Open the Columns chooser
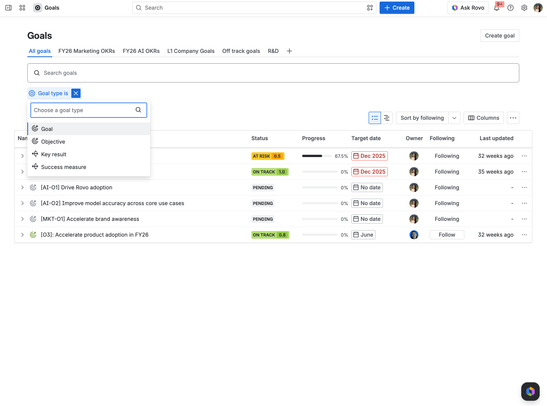 point(484,118)
